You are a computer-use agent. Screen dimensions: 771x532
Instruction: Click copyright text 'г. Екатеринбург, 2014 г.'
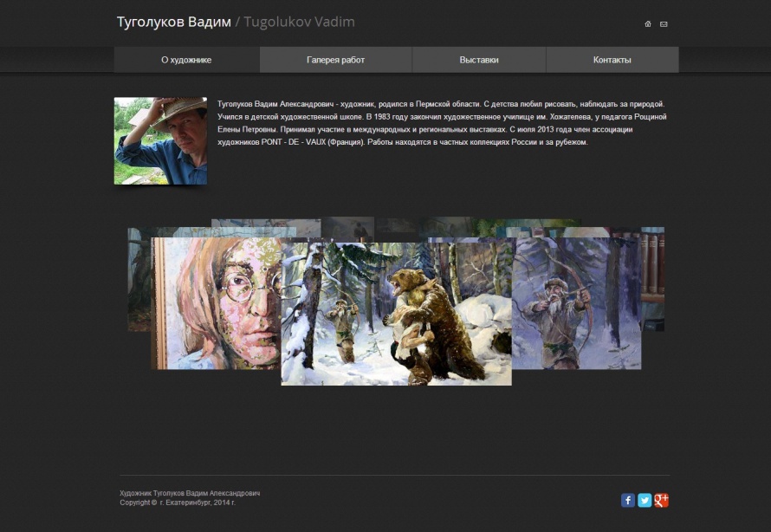pyautogui.click(x=198, y=503)
